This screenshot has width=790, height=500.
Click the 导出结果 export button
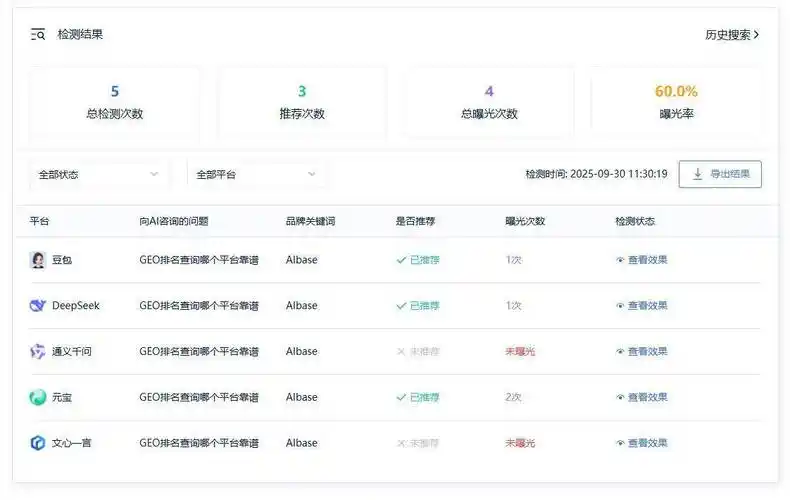tap(720, 174)
